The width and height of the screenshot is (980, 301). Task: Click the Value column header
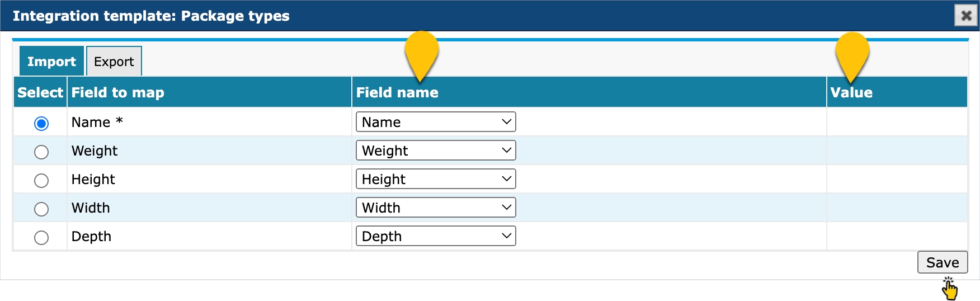click(851, 93)
